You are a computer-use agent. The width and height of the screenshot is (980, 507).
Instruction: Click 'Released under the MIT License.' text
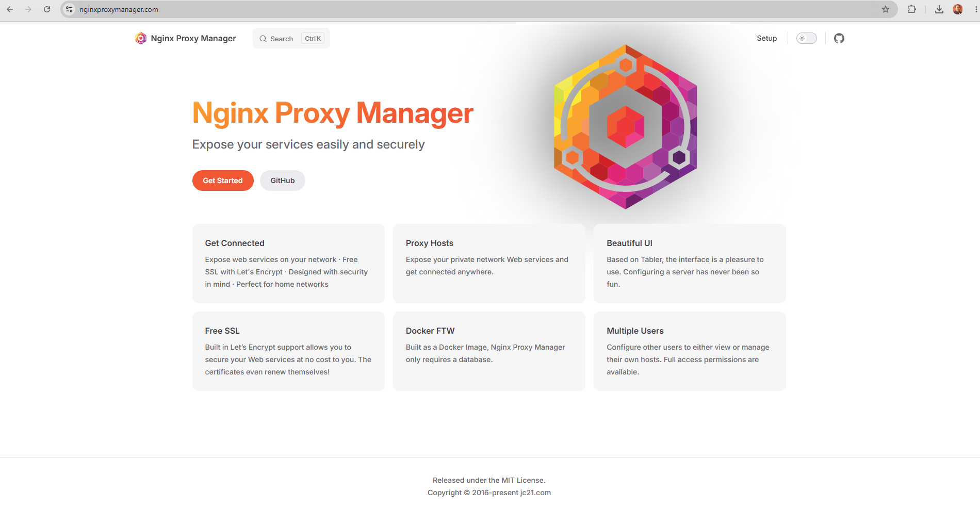click(489, 480)
